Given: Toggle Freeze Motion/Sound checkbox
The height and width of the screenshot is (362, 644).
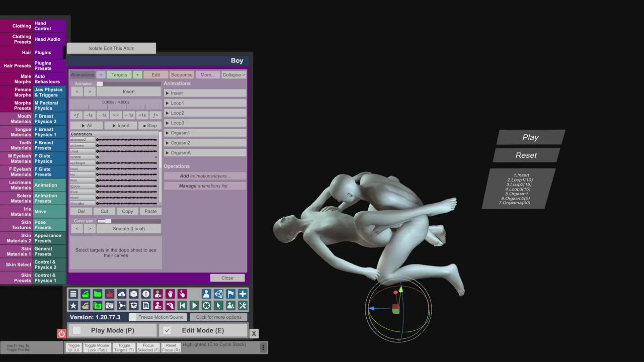Looking at the screenshot, I should [x=132, y=317].
